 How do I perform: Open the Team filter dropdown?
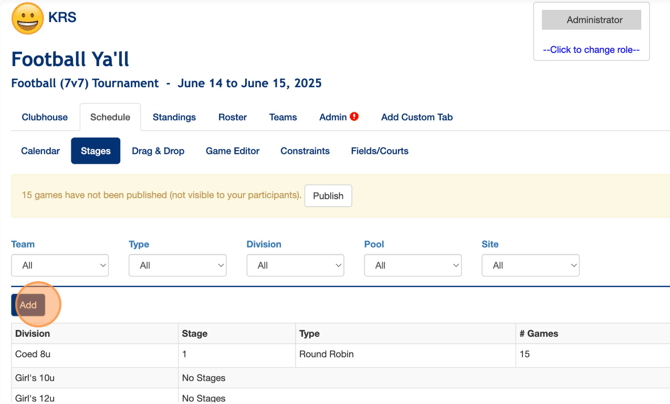pos(60,265)
